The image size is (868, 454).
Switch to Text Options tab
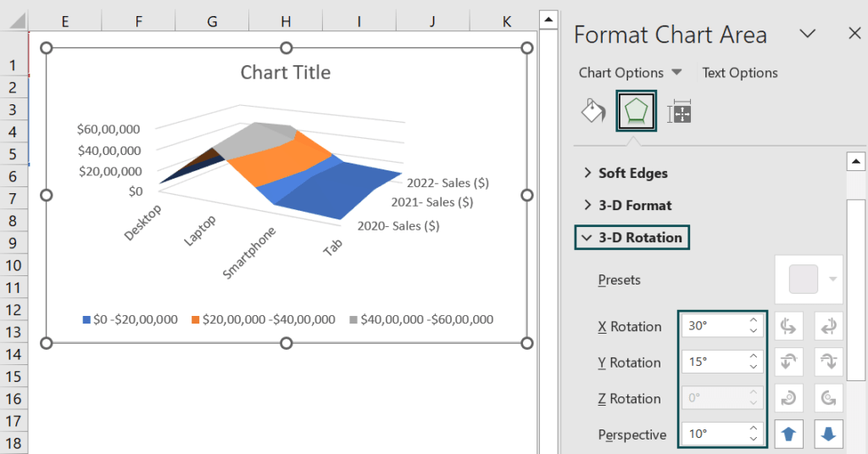[x=739, y=73]
